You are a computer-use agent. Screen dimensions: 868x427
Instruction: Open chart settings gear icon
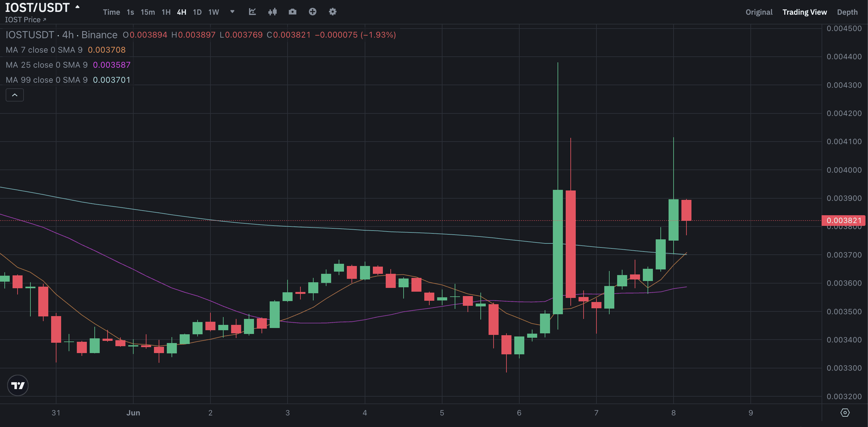click(x=333, y=12)
